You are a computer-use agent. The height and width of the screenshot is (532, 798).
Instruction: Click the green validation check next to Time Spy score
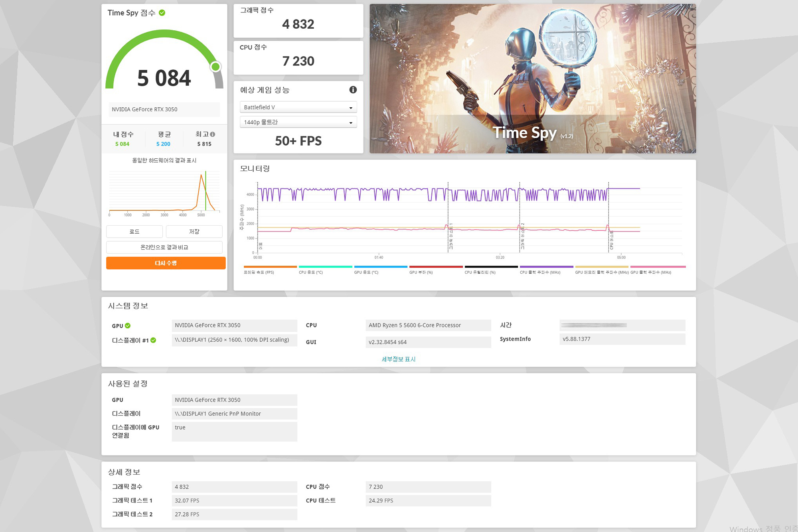click(162, 13)
